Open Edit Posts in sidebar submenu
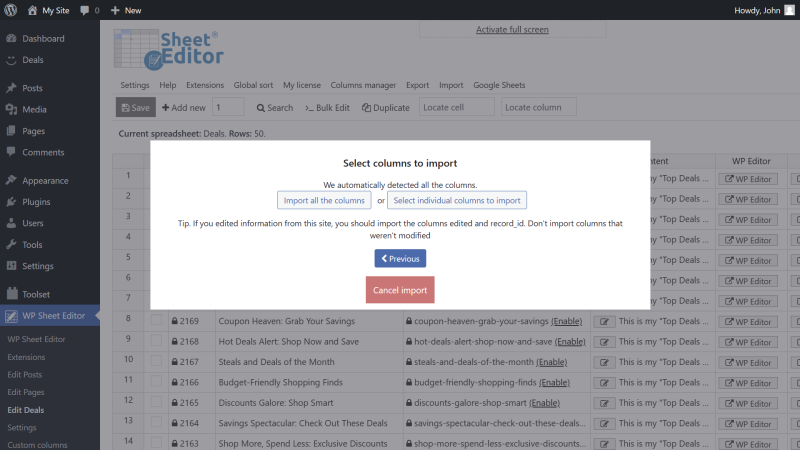 point(24,374)
